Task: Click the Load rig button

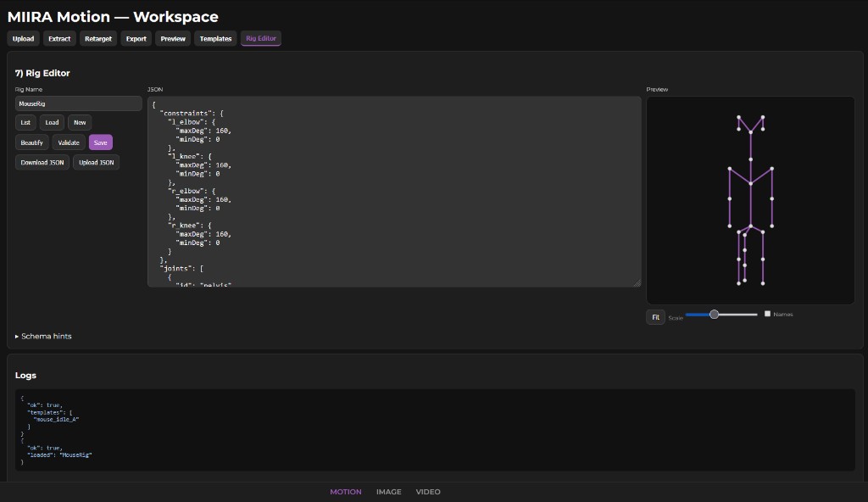Action: point(52,122)
